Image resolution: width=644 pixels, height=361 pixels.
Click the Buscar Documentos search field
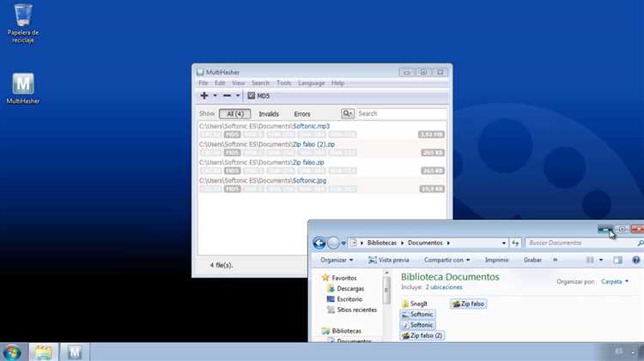coord(583,243)
